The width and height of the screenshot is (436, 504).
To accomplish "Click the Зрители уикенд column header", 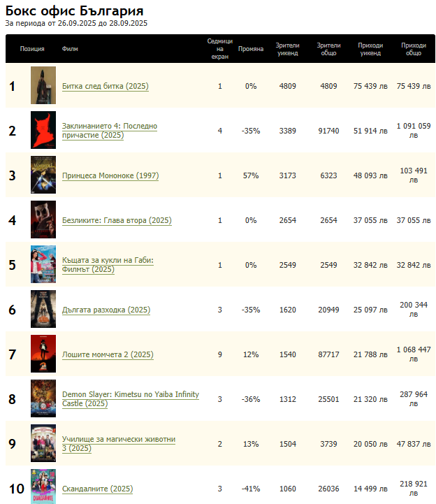I will pyautogui.click(x=287, y=49).
